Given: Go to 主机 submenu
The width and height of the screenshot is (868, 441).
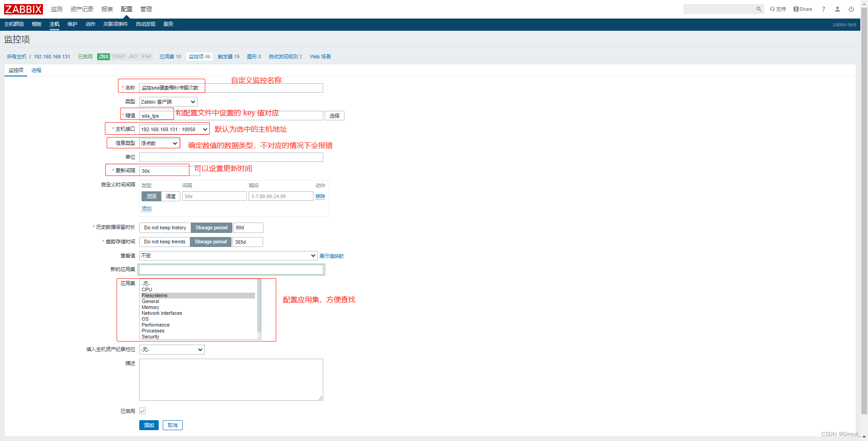Looking at the screenshot, I should (55, 24).
